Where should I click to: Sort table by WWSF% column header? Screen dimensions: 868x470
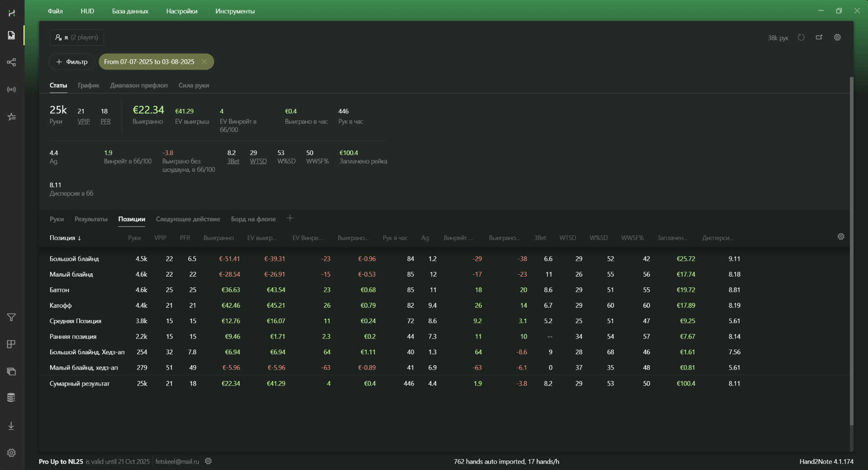632,238
